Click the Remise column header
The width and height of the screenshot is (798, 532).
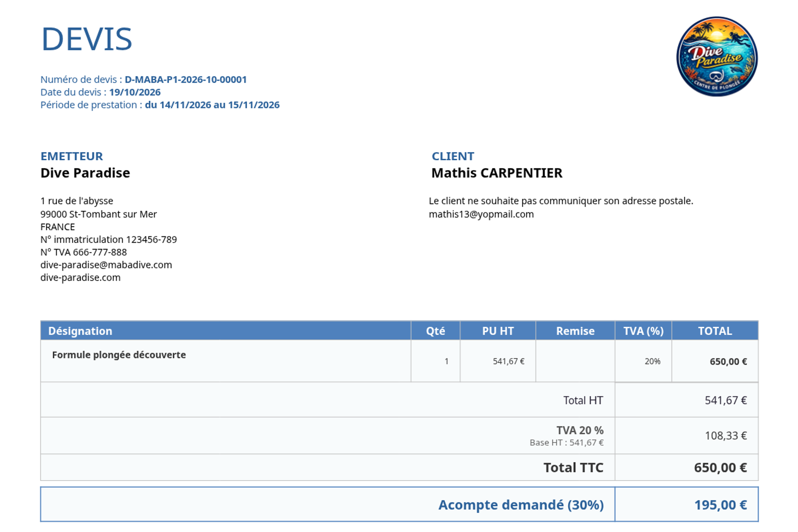click(575, 331)
